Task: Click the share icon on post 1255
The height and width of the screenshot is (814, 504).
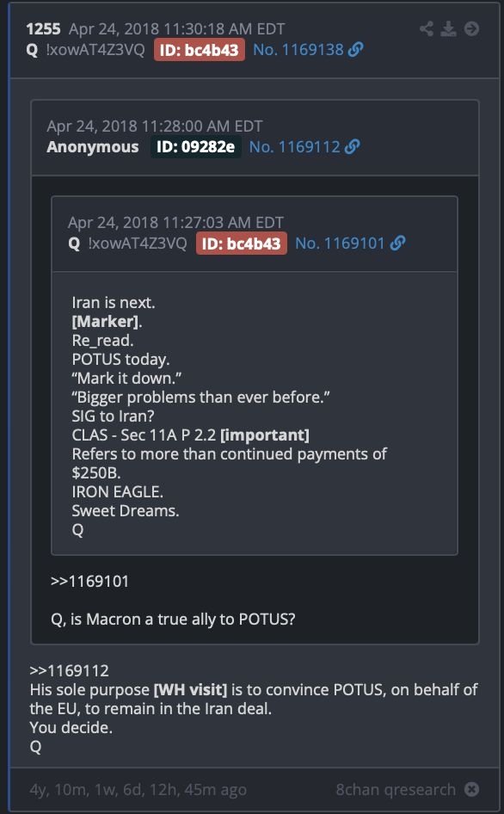Action: (x=427, y=28)
